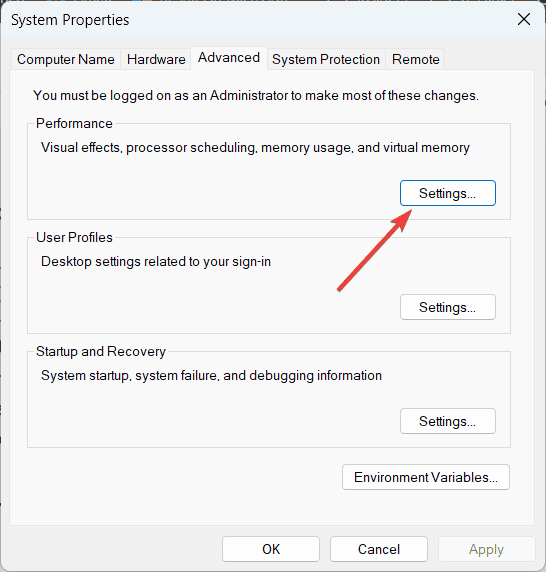This screenshot has height=572, width=546.
Task: Click the Startup and Recovery group label
Action: coord(101,352)
